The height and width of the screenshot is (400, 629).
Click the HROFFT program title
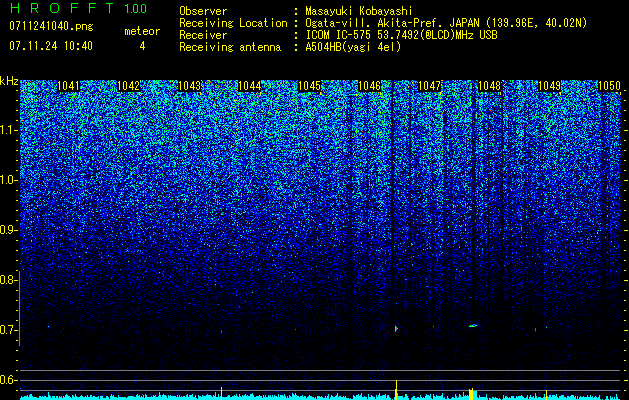tap(62, 8)
